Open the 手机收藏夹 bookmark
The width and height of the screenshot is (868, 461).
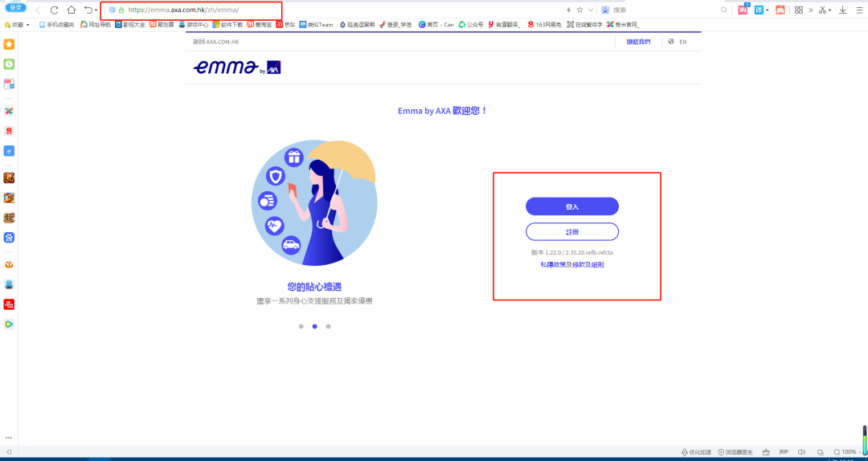56,25
